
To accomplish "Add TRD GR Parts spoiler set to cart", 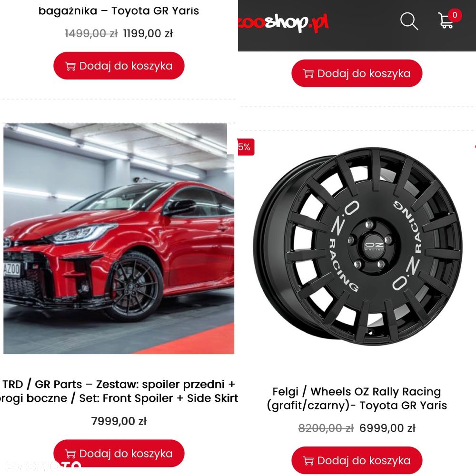I will coord(119,453).
